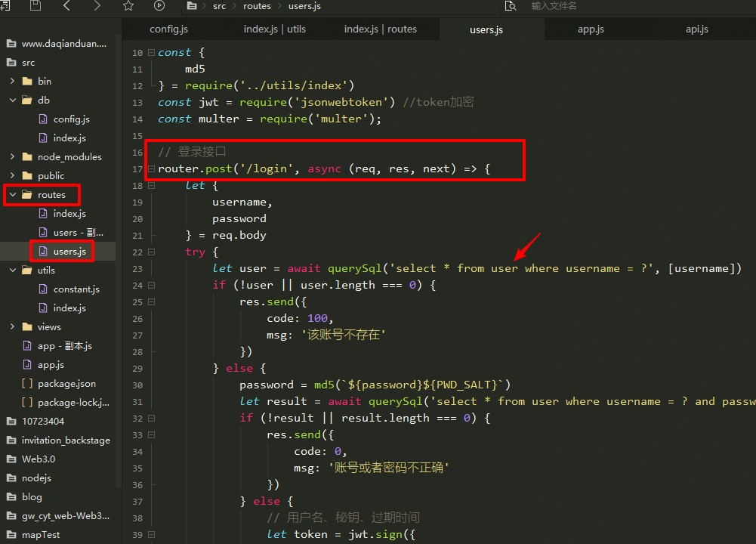The image size is (756, 544).
Task: Toggle code fold at line 17
Action: pyautogui.click(x=152, y=169)
